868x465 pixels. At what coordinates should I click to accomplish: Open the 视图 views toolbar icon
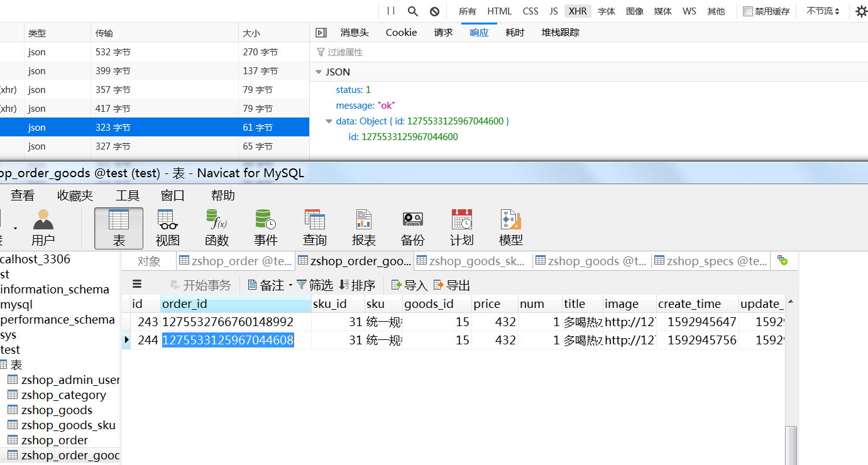168,227
